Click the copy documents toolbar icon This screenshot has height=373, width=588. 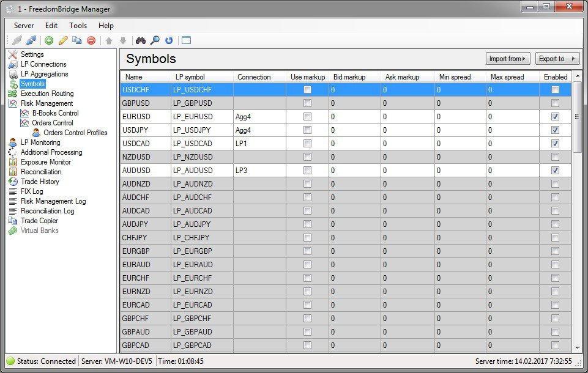pyautogui.click(x=77, y=40)
